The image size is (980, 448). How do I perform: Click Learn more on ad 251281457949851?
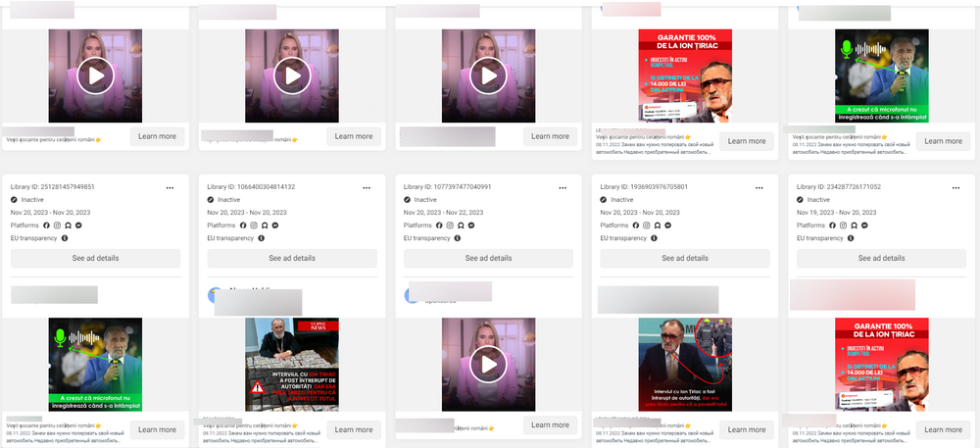pyautogui.click(x=158, y=430)
